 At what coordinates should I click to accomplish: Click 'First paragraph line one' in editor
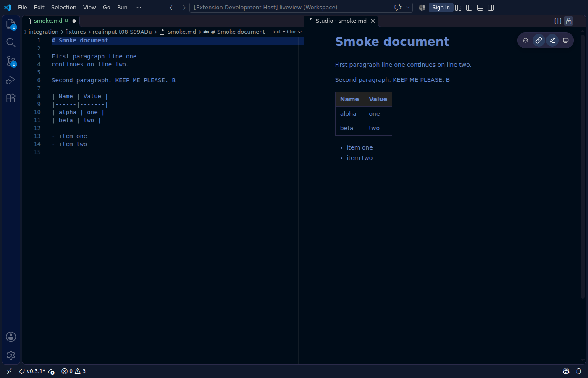(x=94, y=56)
